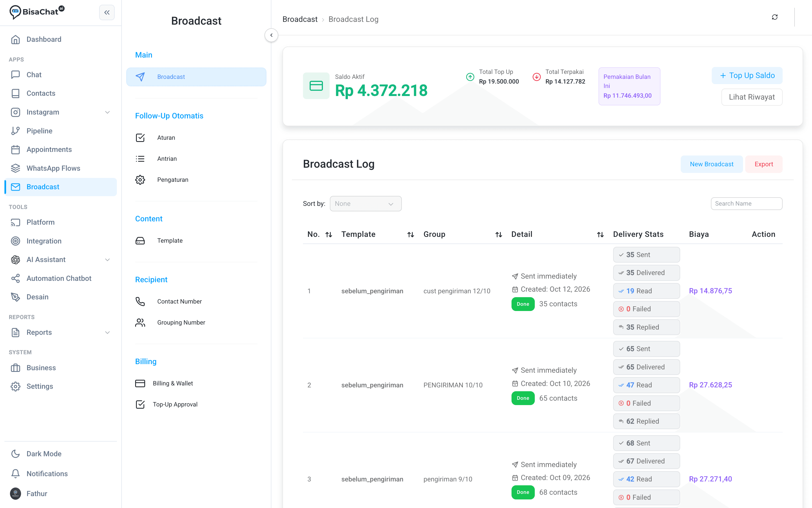Sort table by Group column
Viewport: 812px width, 508px height.
click(498, 235)
